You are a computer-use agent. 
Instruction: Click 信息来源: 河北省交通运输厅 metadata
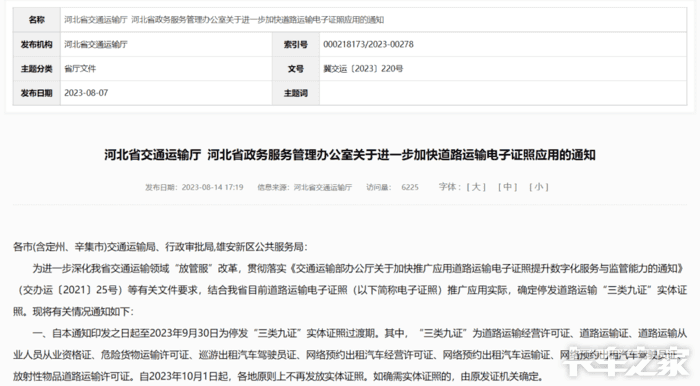point(304,187)
